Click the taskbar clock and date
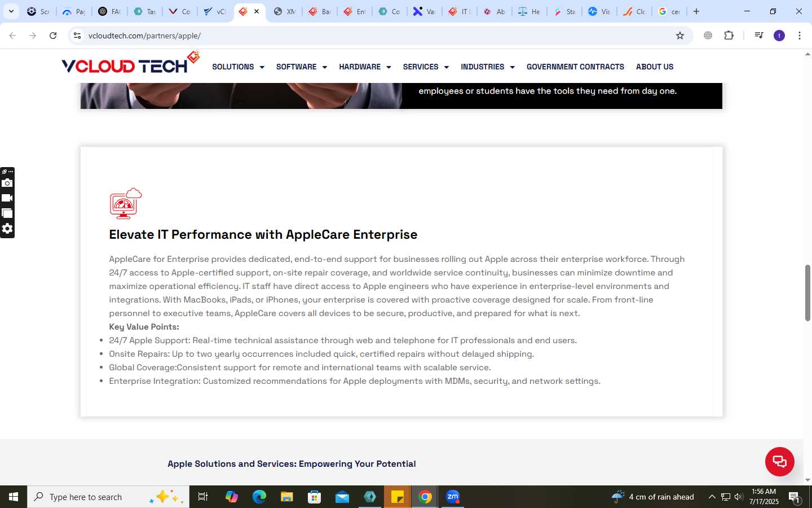 tap(764, 497)
